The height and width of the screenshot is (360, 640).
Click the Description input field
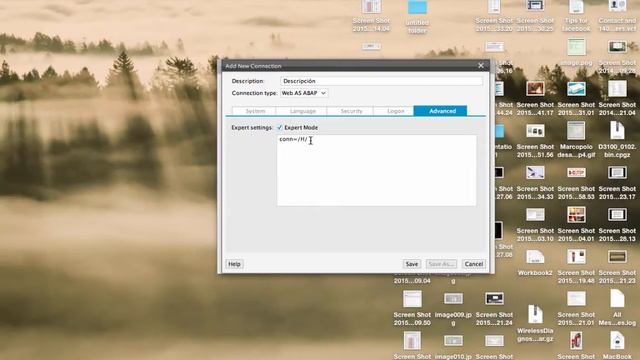pos(381,81)
